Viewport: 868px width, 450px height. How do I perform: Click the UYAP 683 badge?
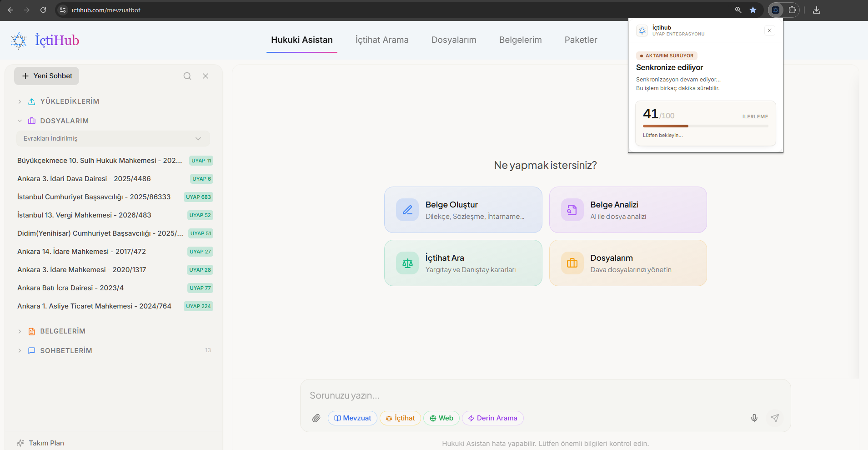pos(198,197)
